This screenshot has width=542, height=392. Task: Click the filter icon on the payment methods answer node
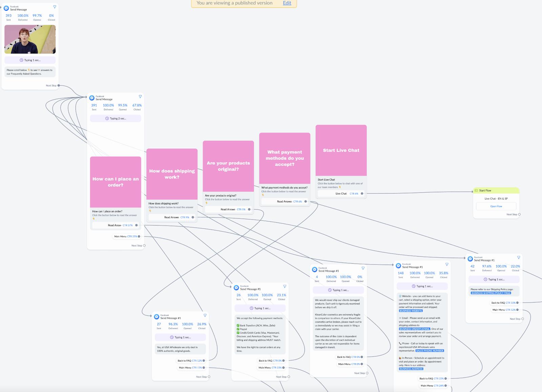[x=285, y=286]
